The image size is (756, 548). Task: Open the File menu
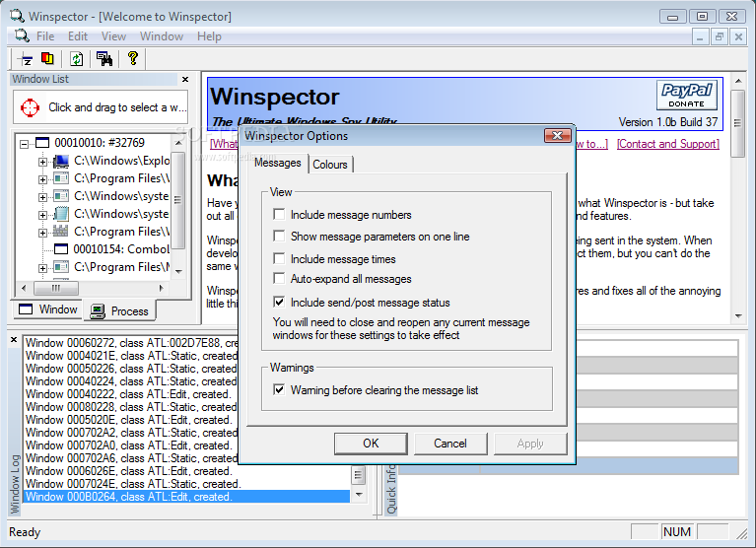45,36
